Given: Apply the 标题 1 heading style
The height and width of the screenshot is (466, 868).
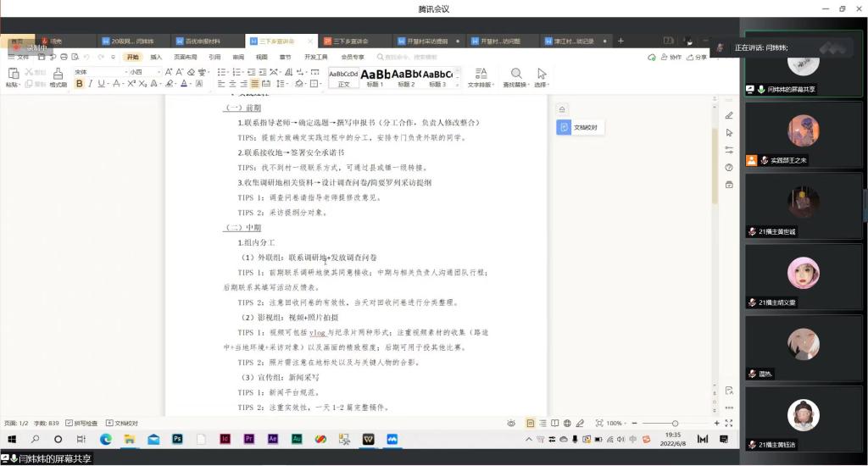Looking at the screenshot, I should click(x=375, y=77).
